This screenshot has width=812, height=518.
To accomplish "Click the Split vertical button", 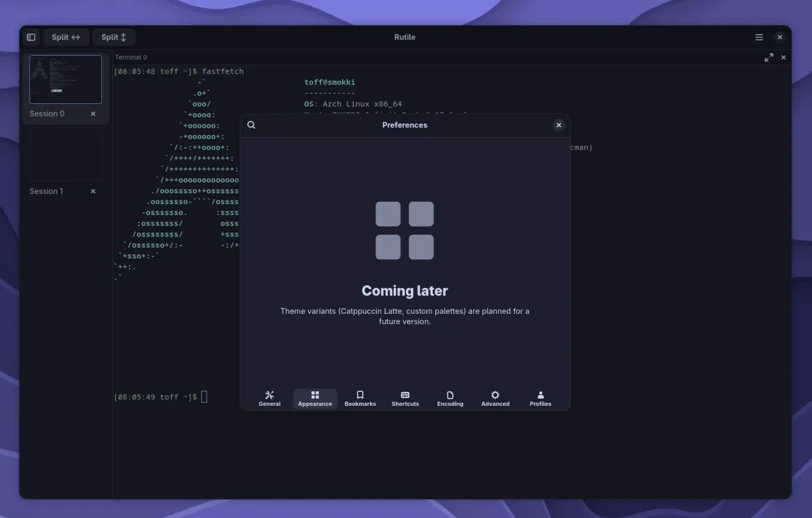I will coord(114,37).
